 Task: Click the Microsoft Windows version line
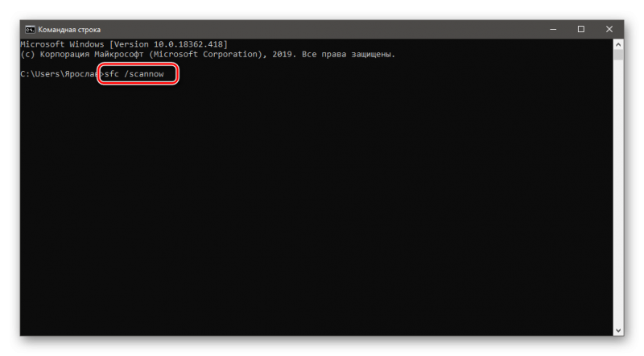click(x=124, y=44)
